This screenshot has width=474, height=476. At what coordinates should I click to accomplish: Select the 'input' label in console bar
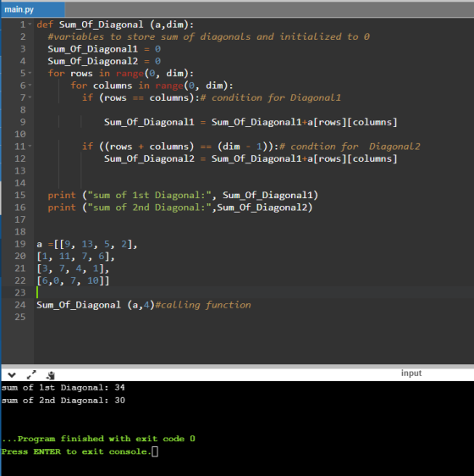(x=411, y=373)
